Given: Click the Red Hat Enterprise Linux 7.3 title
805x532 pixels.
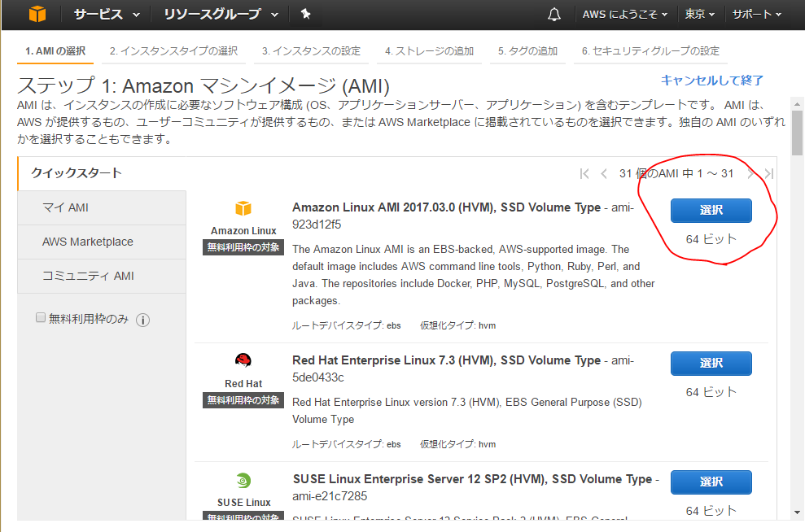Looking at the screenshot, I should 446,360.
